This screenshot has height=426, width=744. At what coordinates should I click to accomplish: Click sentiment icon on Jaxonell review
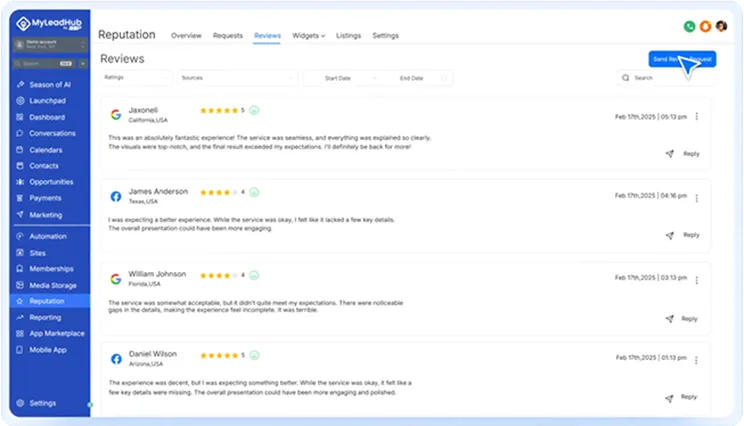click(x=254, y=111)
